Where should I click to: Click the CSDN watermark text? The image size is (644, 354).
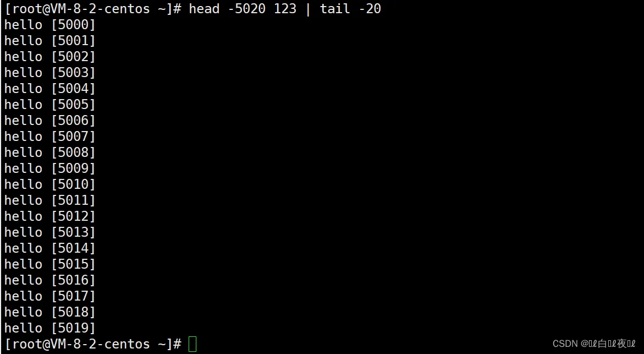[595, 344]
